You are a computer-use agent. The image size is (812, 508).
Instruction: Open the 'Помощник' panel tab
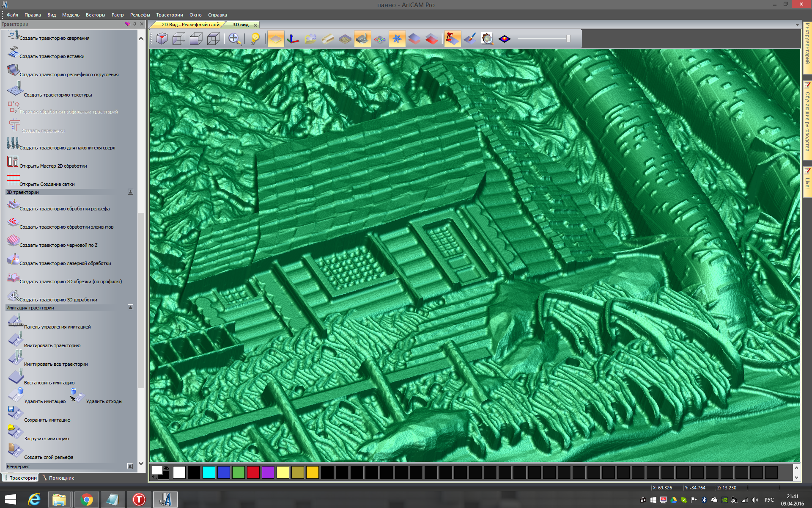coord(61,478)
